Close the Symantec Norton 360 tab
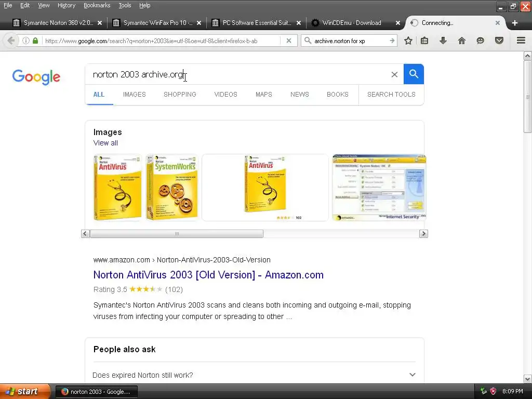This screenshot has width=532, height=399. (100, 23)
